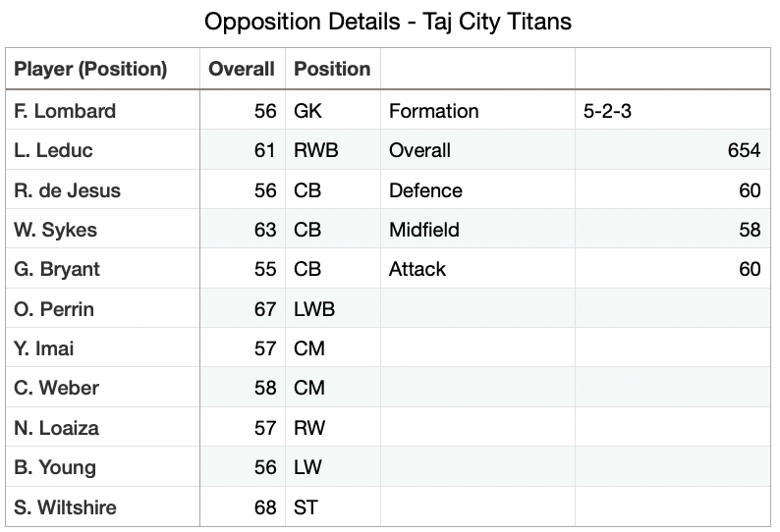Click the ST position cell
Screen dimensions: 780x532
pyautogui.click(x=332, y=507)
